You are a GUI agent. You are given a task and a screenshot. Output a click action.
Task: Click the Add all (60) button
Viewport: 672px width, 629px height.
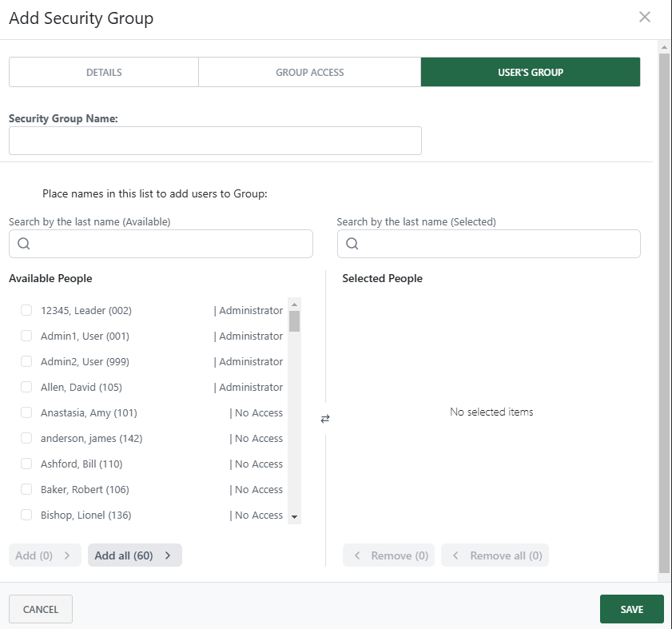134,555
